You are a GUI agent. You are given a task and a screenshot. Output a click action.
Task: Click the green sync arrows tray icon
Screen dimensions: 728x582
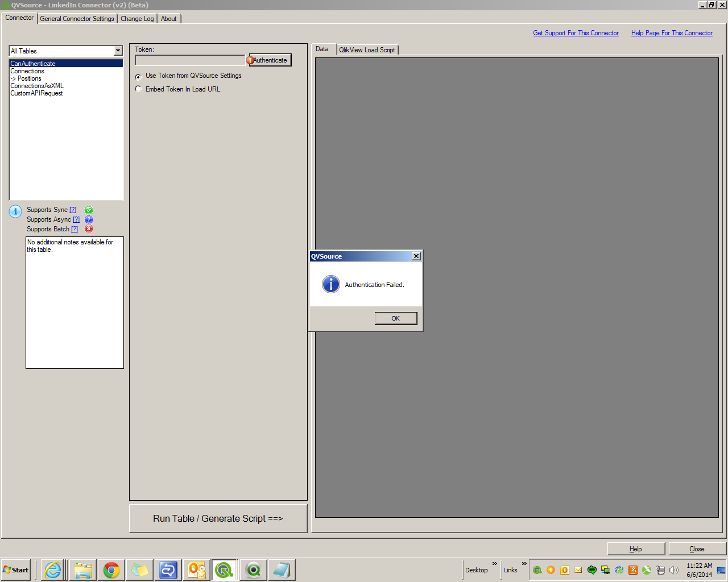click(x=592, y=570)
